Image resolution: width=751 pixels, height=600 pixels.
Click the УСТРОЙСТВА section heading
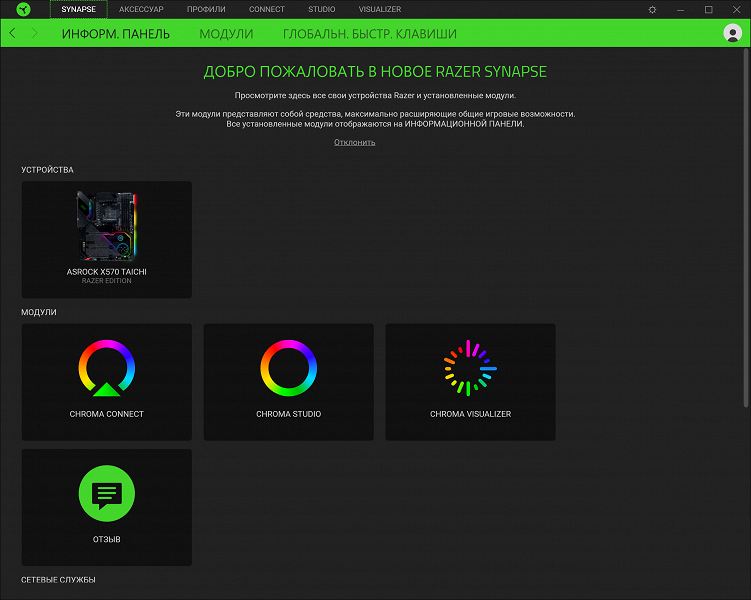click(x=47, y=170)
